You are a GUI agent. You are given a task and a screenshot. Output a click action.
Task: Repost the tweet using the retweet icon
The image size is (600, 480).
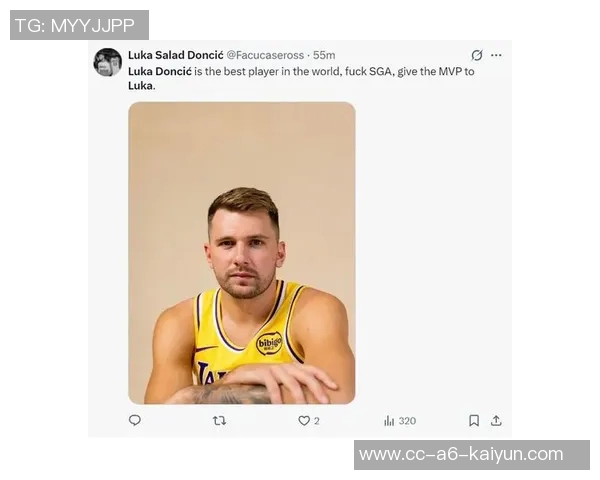tap(220, 421)
